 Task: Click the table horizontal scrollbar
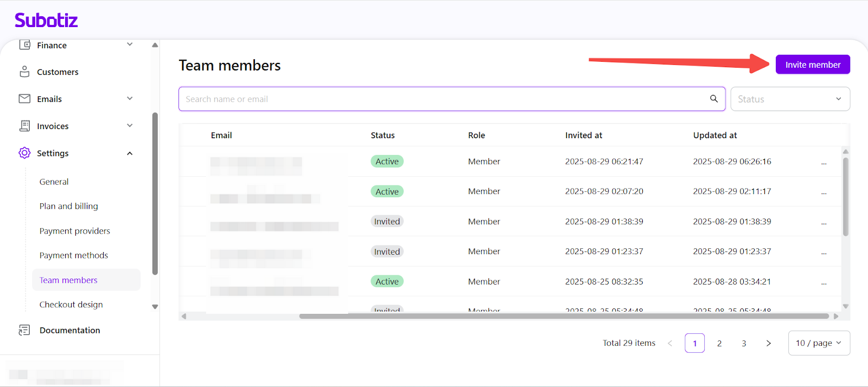click(564, 316)
